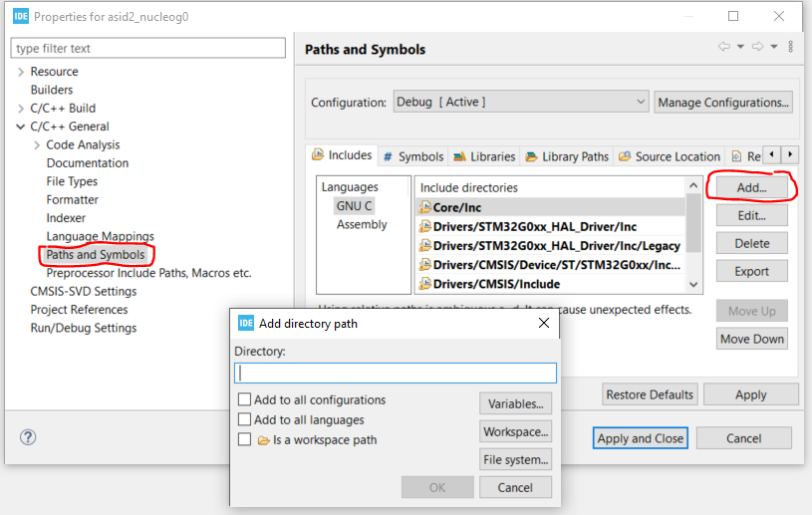Cancel the Properties dialog

(743, 438)
